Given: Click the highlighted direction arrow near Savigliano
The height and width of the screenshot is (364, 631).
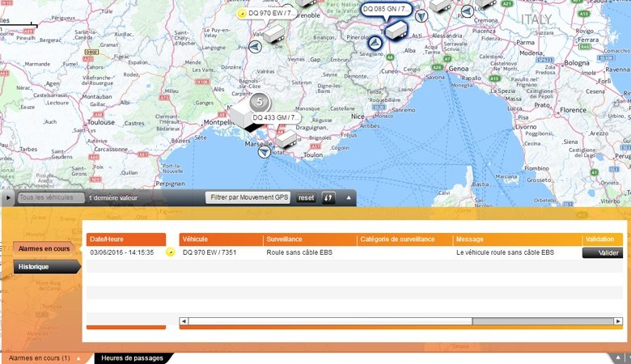Looking at the screenshot, I should 375,42.
